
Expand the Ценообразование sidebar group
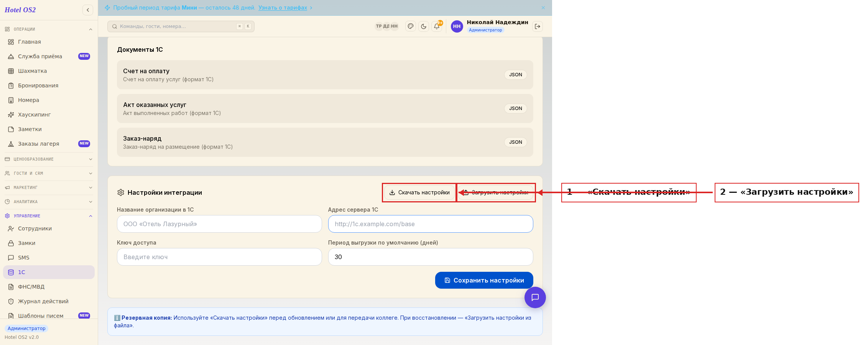[x=49, y=159]
